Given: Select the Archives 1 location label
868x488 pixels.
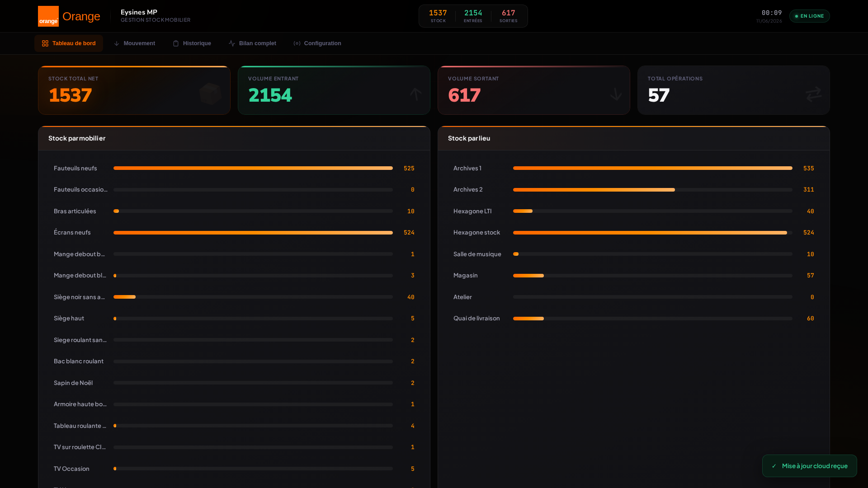Looking at the screenshot, I should 467,168.
